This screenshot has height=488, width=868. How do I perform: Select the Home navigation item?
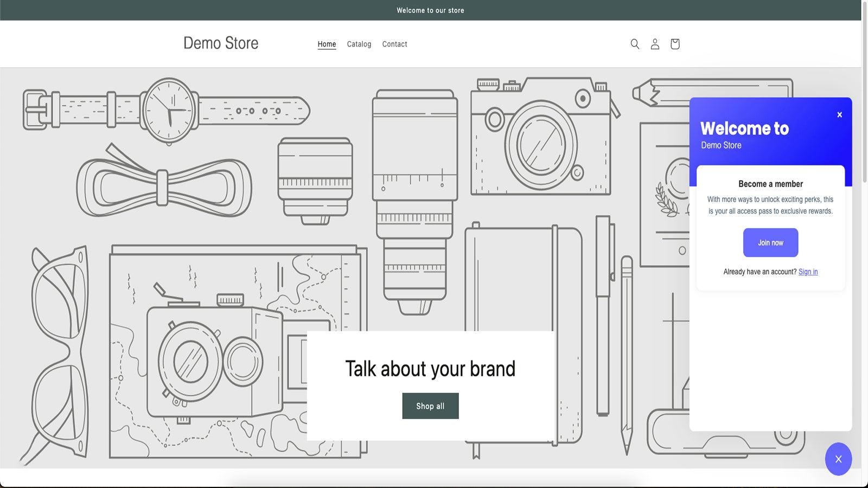[327, 44]
